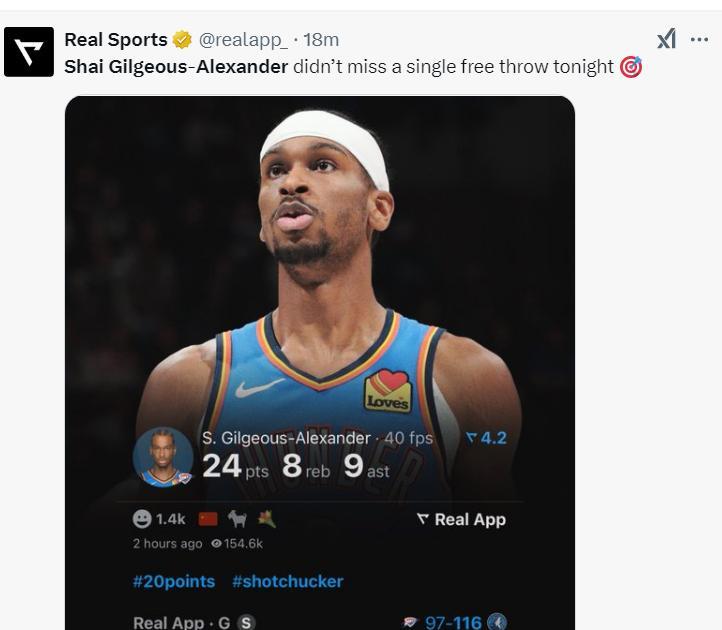Open the 18m tweet timestamp

321,40
